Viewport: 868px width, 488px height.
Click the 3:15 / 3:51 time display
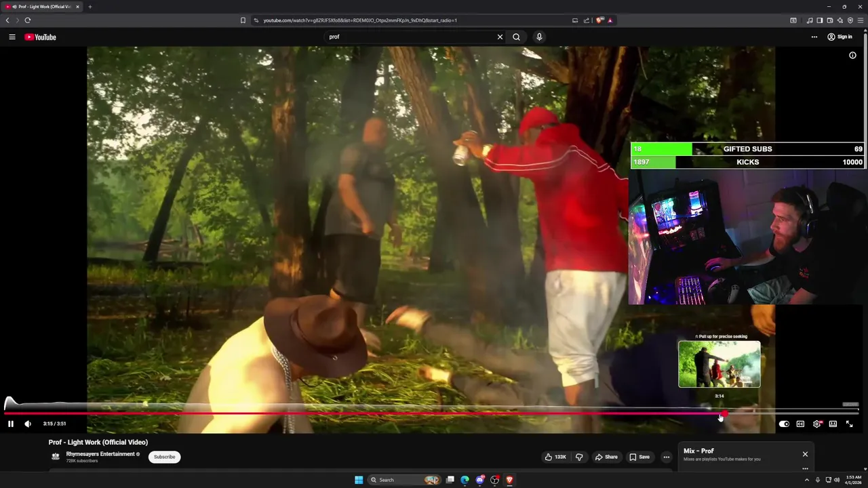(54, 424)
